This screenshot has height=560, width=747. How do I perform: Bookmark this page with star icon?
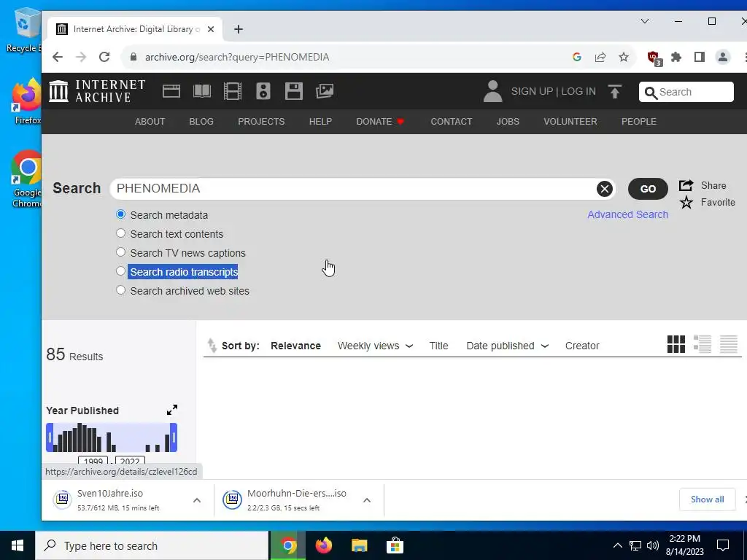point(623,57)
